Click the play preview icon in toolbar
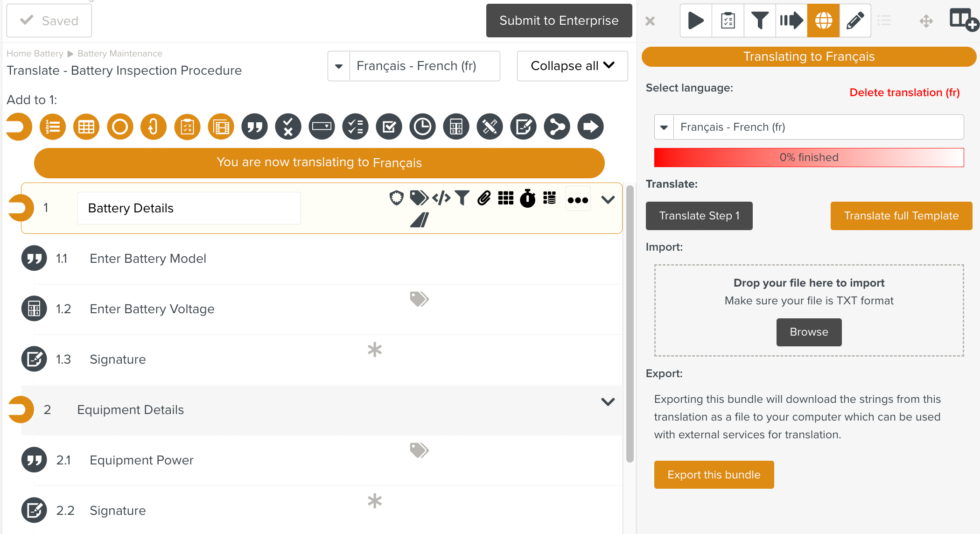980x534 pixels. [696, 21]
